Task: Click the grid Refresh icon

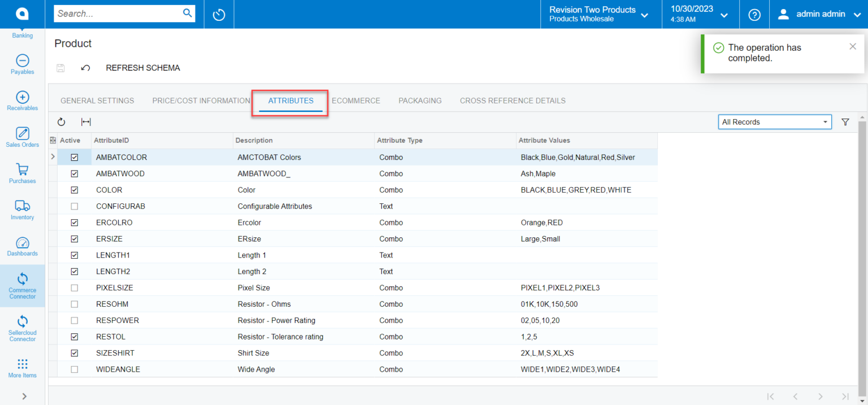Action: coord(62,122)
